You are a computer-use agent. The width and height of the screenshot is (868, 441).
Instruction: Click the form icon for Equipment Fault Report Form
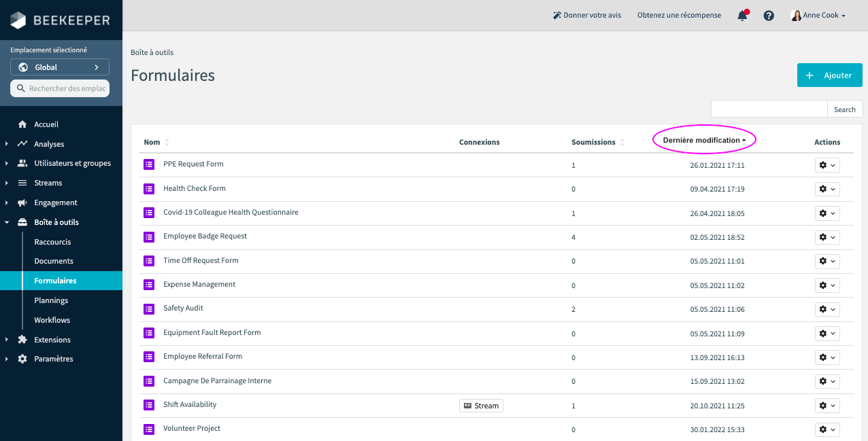pyautogui.click(x=149, y=333)
